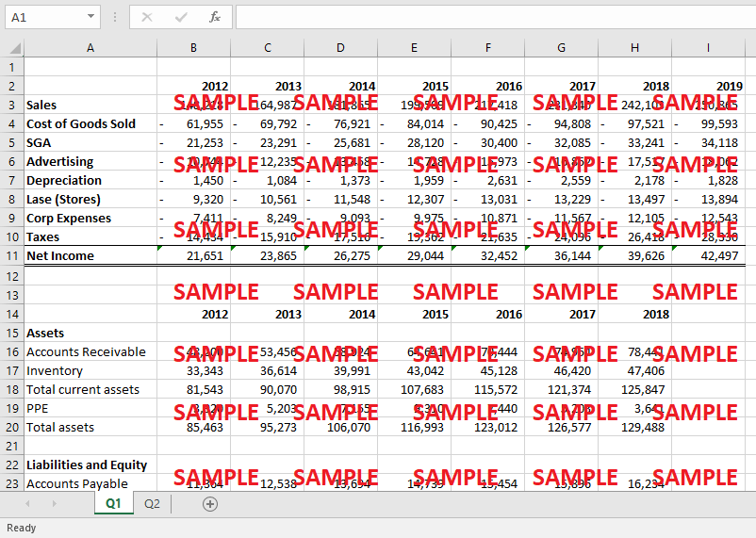Click the Cancel X formula bar icon
The width and height of the screenshot is (756, 538).
(x=147, y=17)
